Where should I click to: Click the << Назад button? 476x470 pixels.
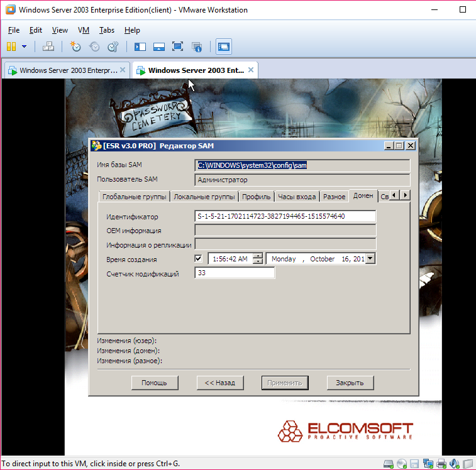coord(220,383)
